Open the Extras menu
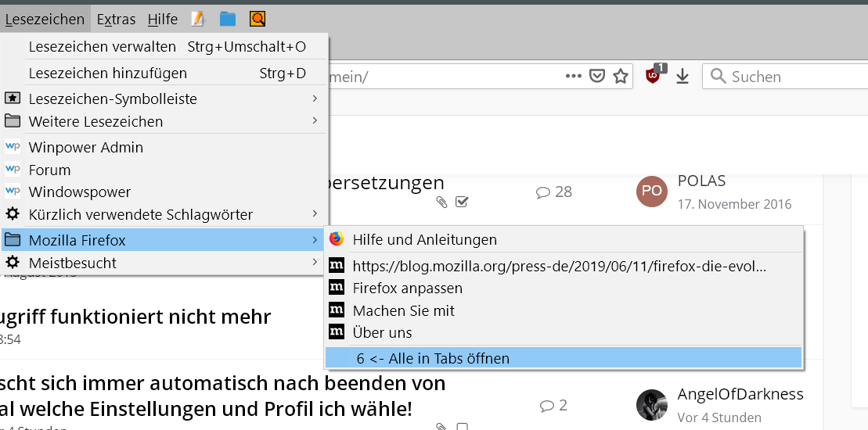This screenshot has height=430, width=868. 116,20
